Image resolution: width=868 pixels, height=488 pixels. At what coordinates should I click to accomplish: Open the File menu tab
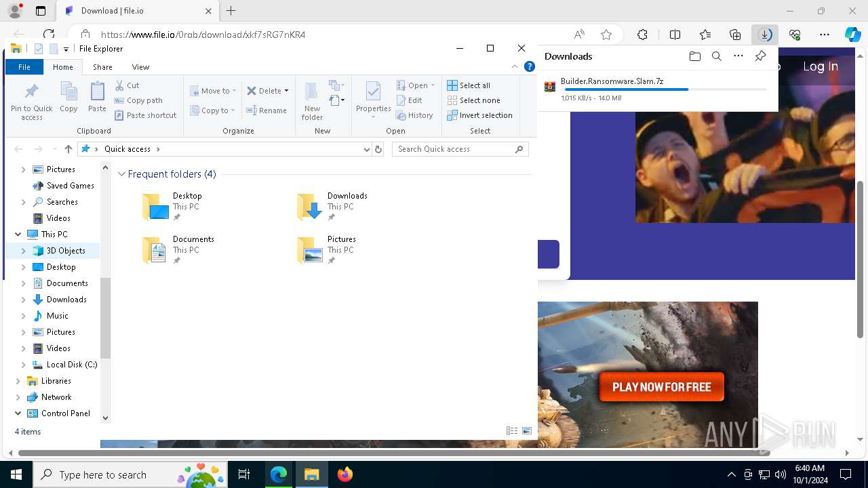pyautogui.click(x=24, y=67)
